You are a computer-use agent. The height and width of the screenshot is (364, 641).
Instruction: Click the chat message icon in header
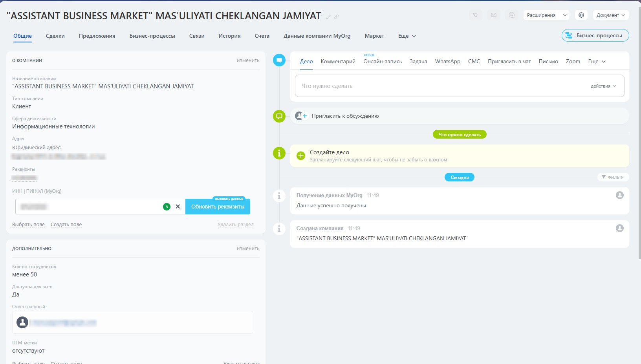point(512,15)
